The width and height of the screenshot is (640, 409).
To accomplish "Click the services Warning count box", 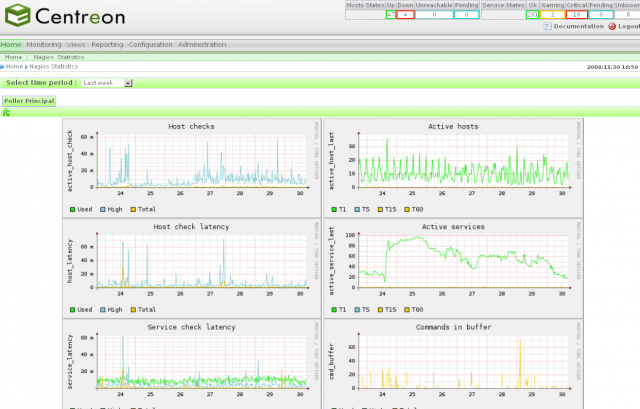I will pyautogui.click(x=552, y=15).
